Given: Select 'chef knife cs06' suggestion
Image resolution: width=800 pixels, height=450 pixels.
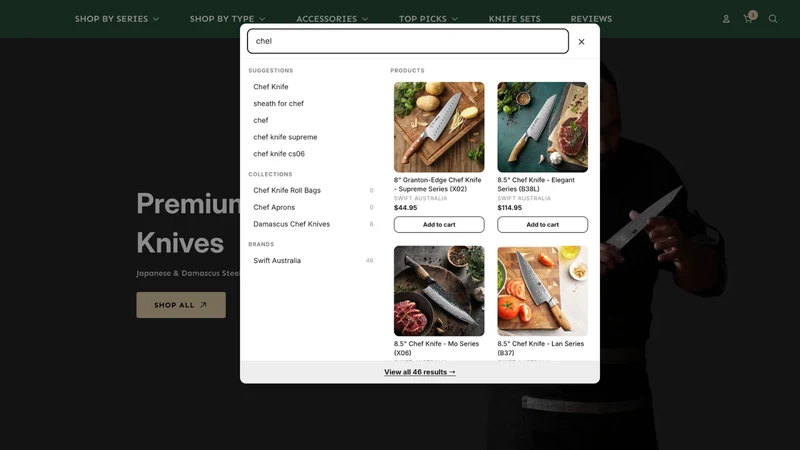Looking at the screenshot, I should [279, 154].
